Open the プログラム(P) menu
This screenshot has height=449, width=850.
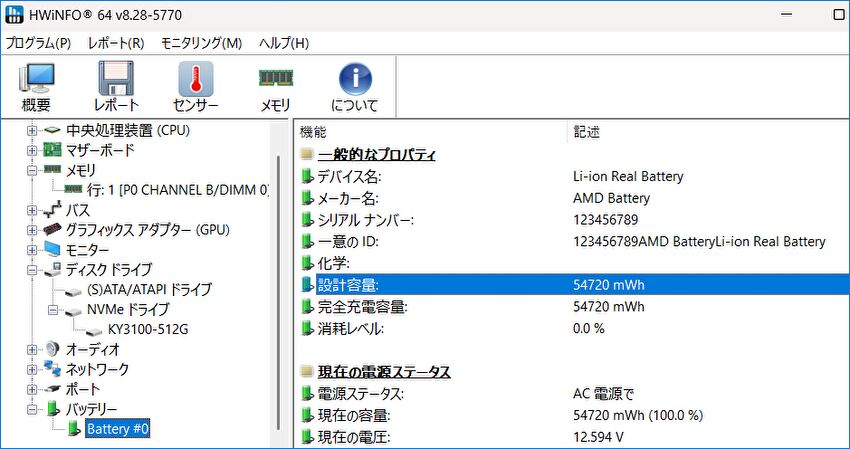pos(38,43)
